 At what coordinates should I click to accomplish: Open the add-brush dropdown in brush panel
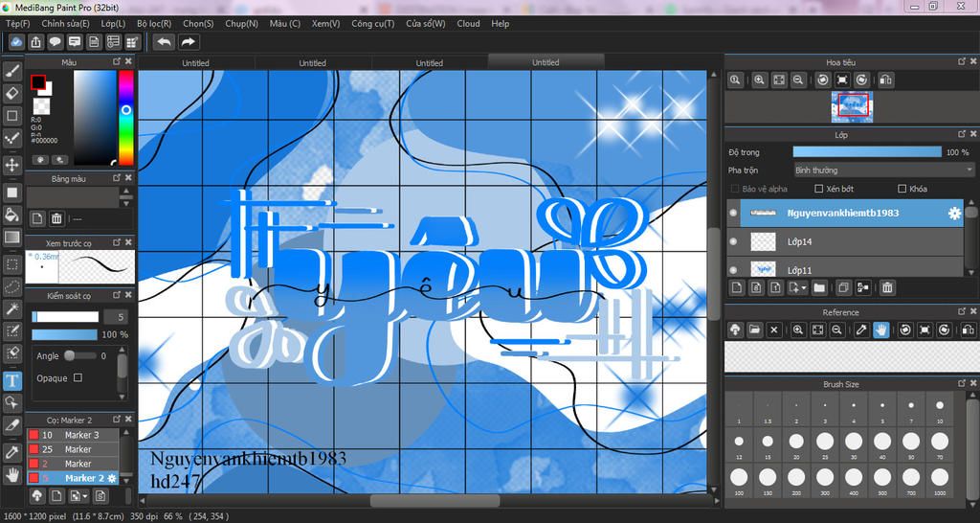pos(85,496)
